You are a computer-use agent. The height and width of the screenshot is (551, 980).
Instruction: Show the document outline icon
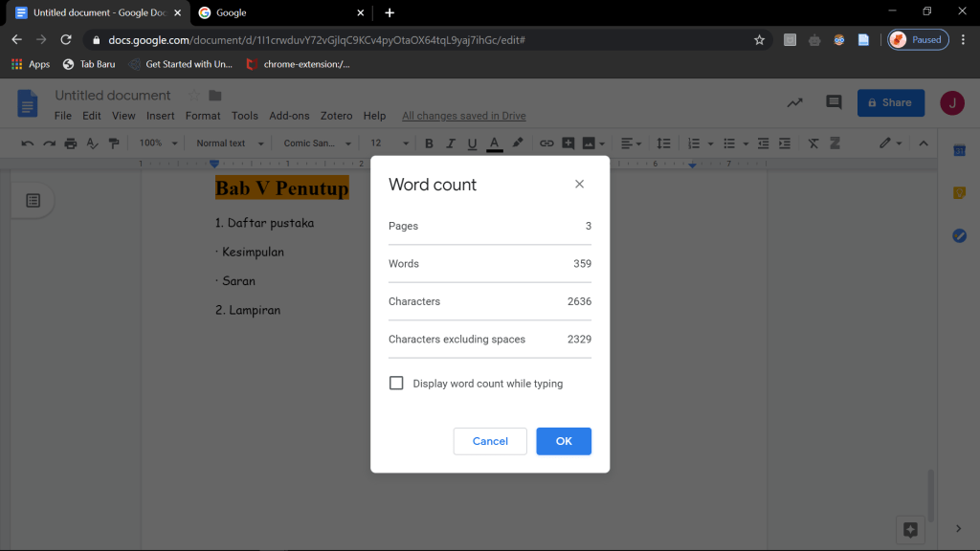[33, 200]
